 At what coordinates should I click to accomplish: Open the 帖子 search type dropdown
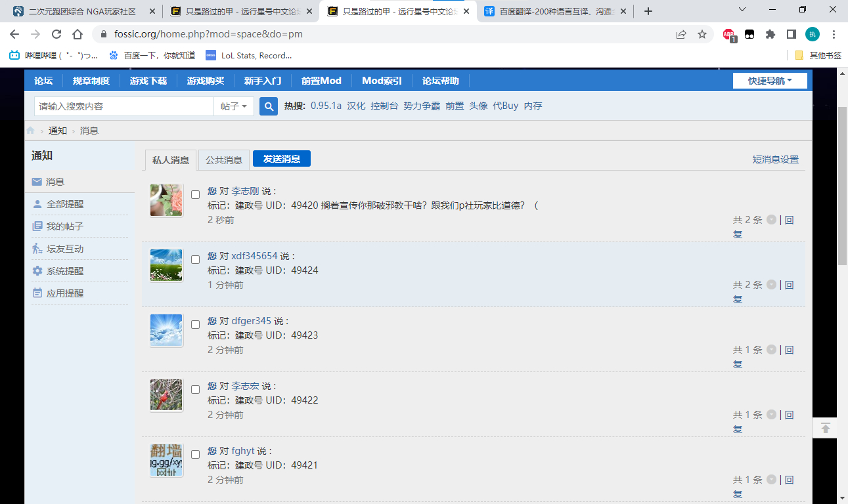(234, 106)
